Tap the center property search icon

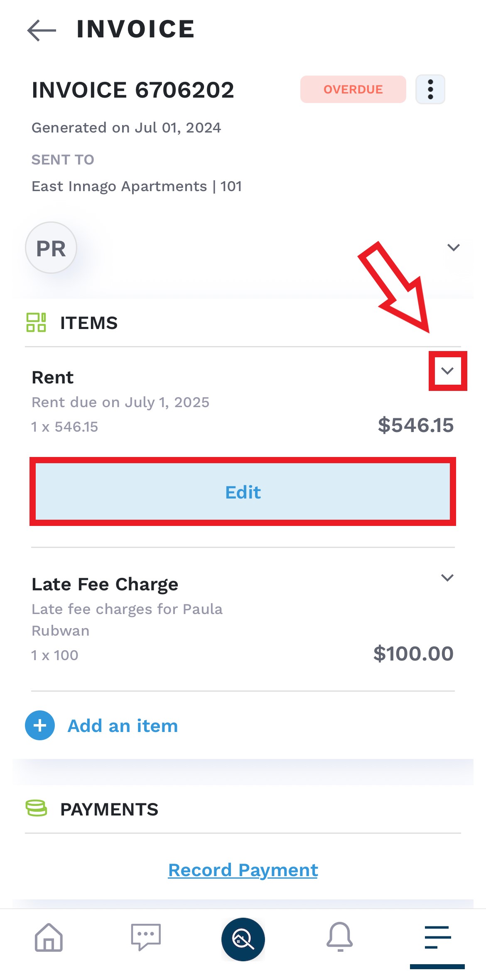(243, 939)
